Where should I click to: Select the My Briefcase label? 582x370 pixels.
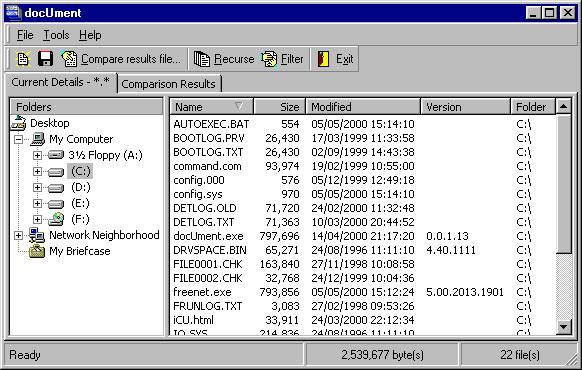(x=80, y=251)
